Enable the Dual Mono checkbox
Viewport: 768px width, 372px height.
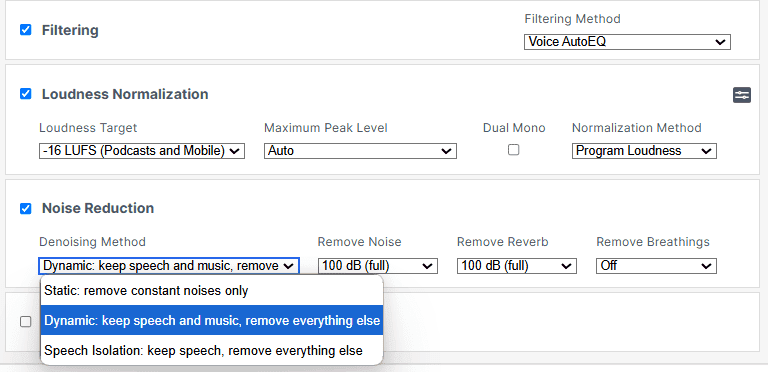click(x=513, y=150)
